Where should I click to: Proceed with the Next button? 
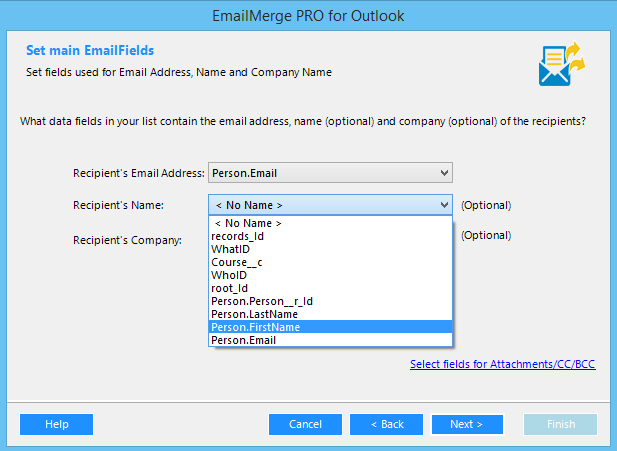click(x=467, y=424)
